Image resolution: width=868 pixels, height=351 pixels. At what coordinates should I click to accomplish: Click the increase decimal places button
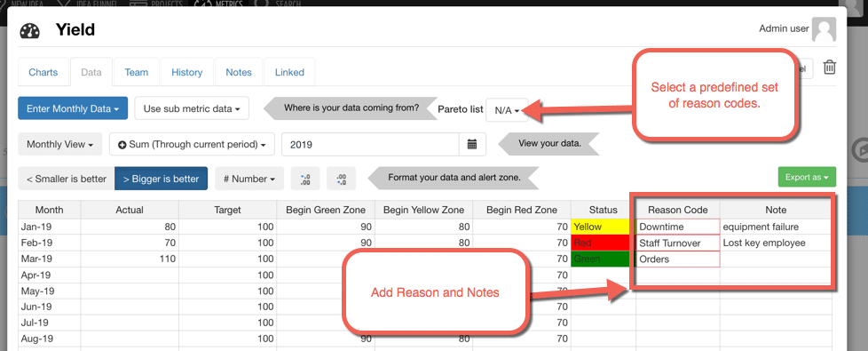tap(305, 179)
